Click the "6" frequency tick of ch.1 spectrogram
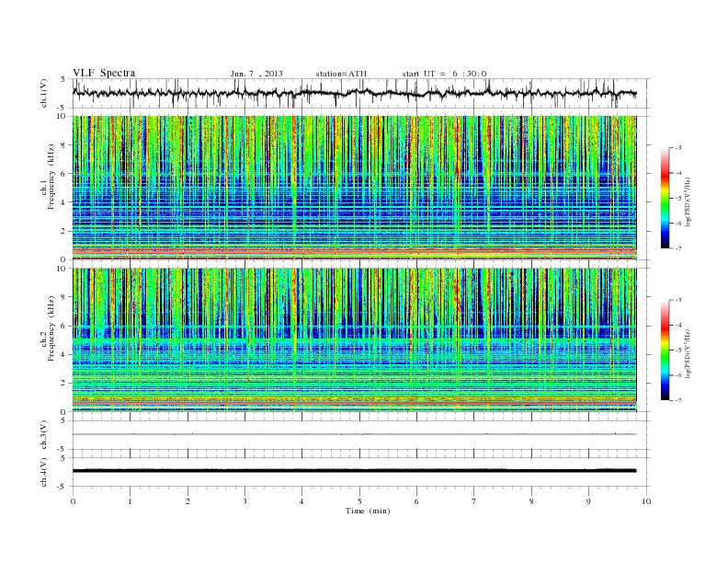The width and height of the screenshot is (728, 563). click(x=63, y=173)
